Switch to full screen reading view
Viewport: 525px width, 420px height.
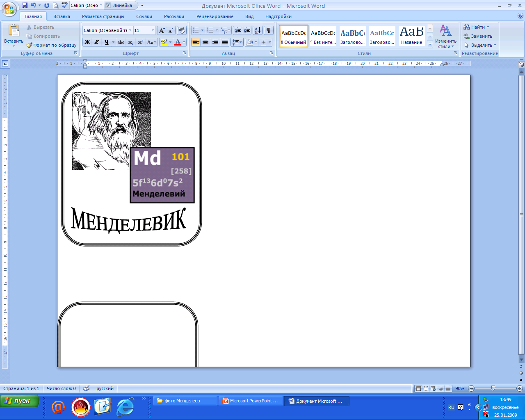click(426, 388)
